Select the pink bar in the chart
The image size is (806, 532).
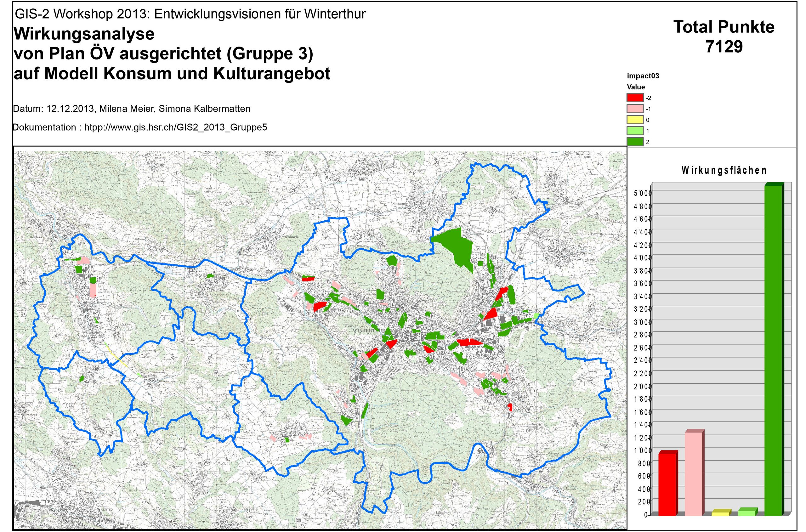tap(693, 474)
